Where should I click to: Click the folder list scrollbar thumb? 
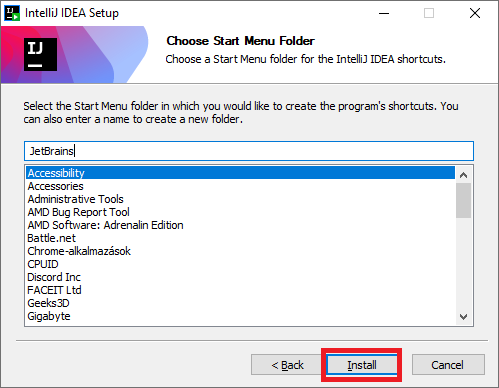[463, 200]
